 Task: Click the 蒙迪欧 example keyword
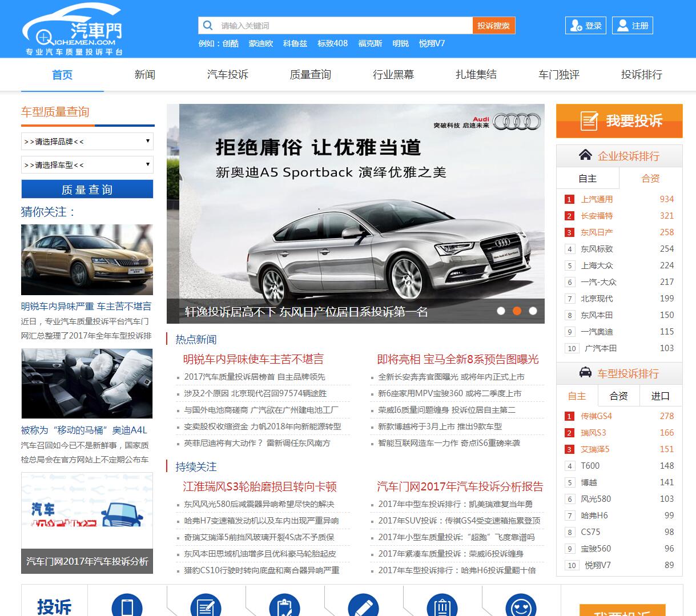(x=261, y=43)
